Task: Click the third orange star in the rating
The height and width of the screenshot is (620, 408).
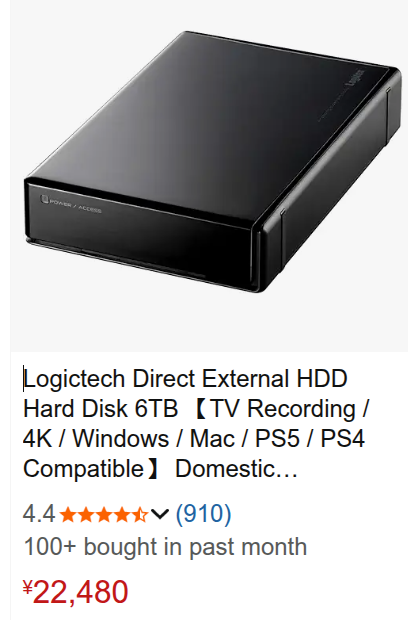Action: [x=104, y=514]
